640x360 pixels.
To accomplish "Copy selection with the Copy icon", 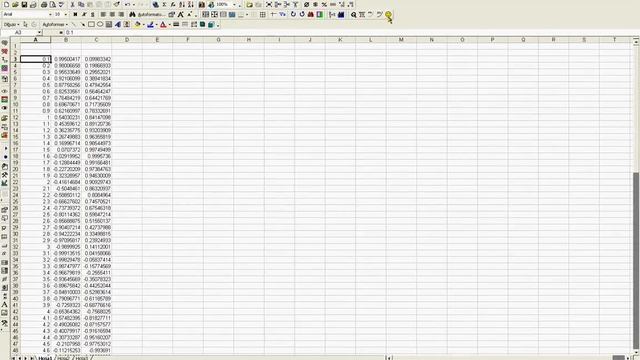I will tap(81, 4).
